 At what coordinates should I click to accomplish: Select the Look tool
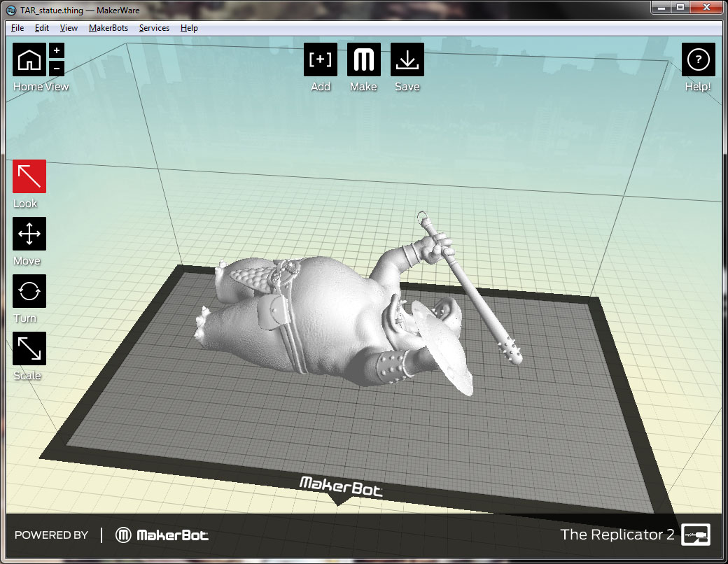point(29,176)
